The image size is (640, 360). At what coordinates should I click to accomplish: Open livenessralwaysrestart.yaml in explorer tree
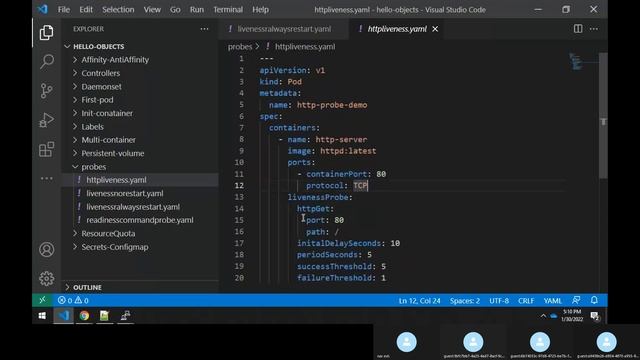coord(141,207)
